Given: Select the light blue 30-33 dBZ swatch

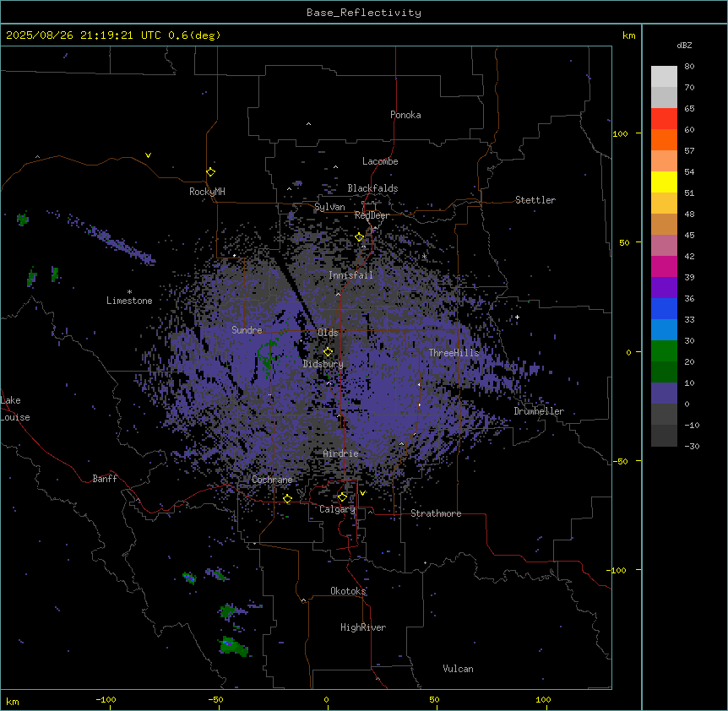Looking at the screenshot, I should click(664, 329).
